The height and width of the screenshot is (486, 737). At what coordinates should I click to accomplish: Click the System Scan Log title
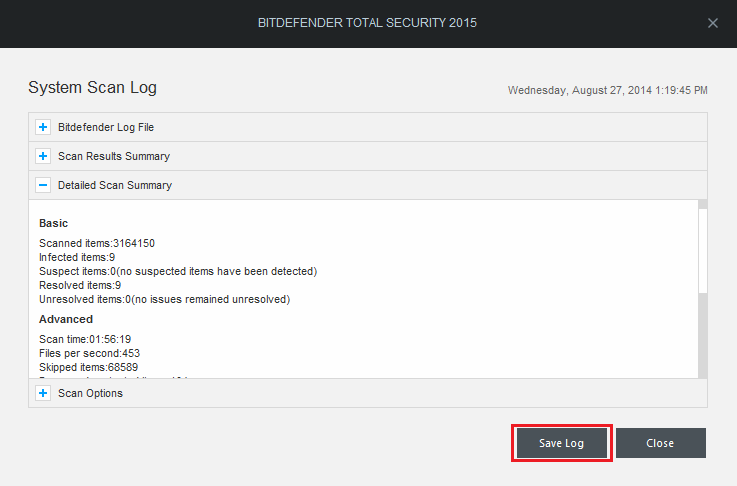tap(93, 87)
